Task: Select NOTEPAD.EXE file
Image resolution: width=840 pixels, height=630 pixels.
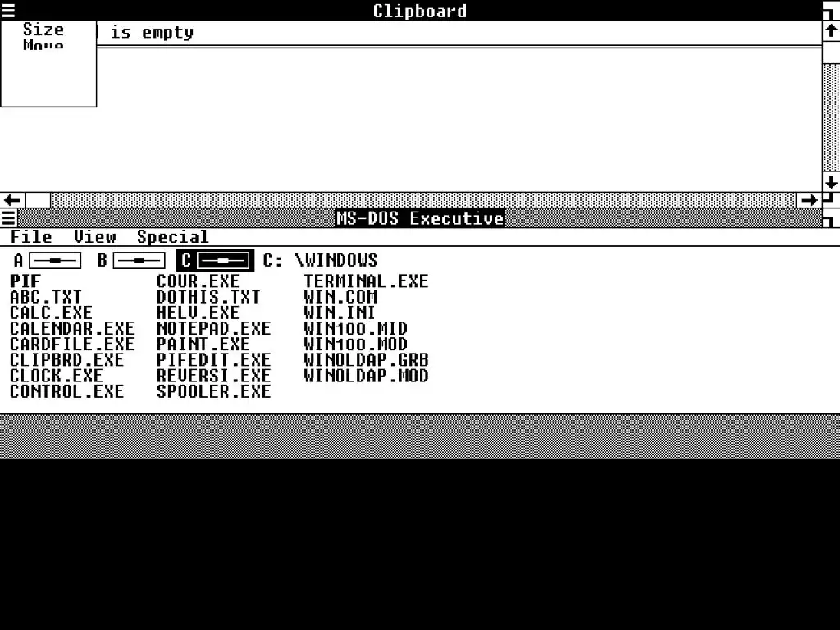Action: coord(214,328)
